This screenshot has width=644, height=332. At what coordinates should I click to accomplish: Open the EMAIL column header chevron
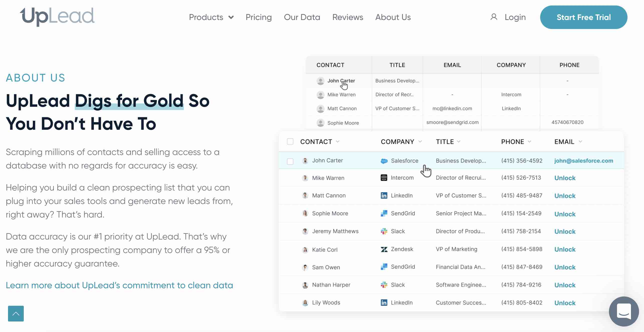[x=580, y=141]
